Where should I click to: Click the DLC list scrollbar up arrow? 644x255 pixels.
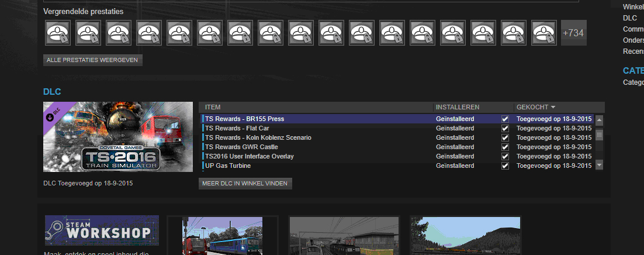599,120
